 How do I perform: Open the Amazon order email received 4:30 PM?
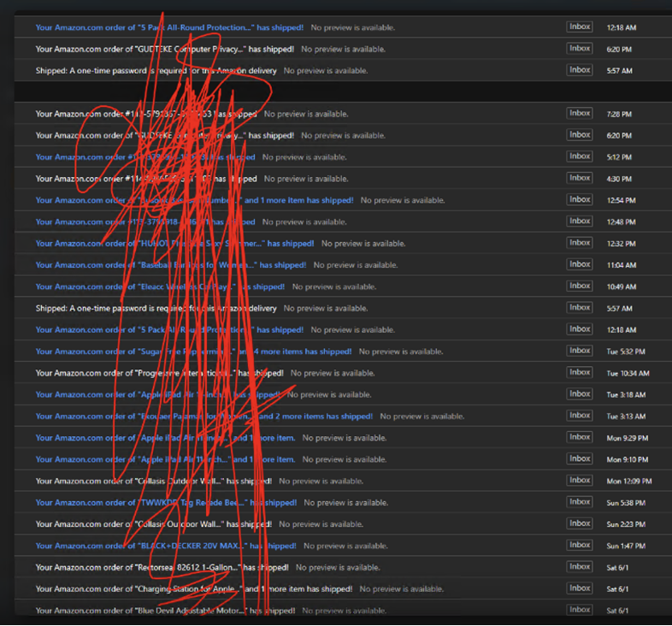pos(146,179)
